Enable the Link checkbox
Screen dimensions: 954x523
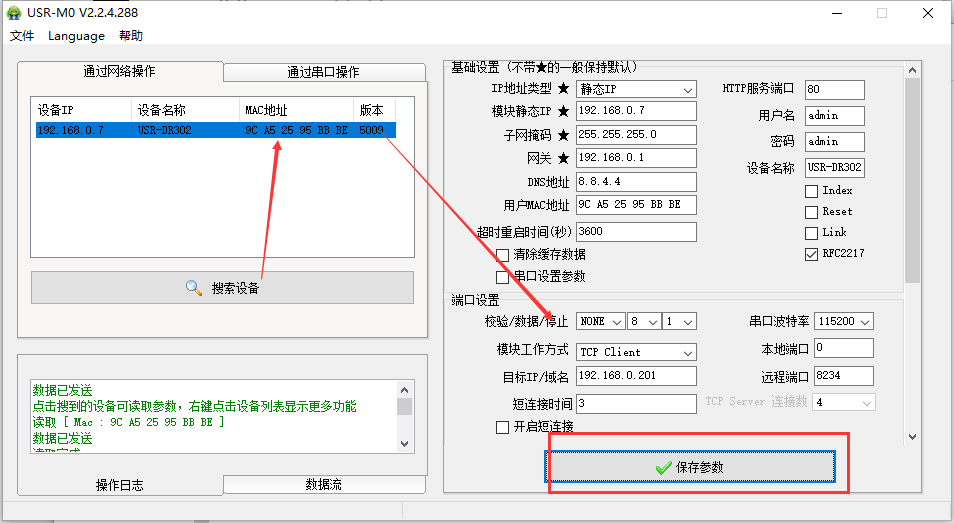[x=811, y=232]
